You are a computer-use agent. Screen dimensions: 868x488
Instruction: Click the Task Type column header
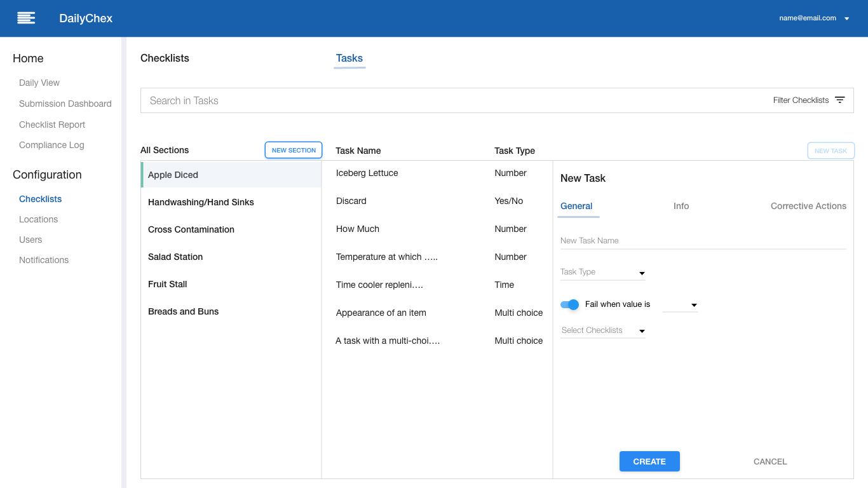coord(515,151)
